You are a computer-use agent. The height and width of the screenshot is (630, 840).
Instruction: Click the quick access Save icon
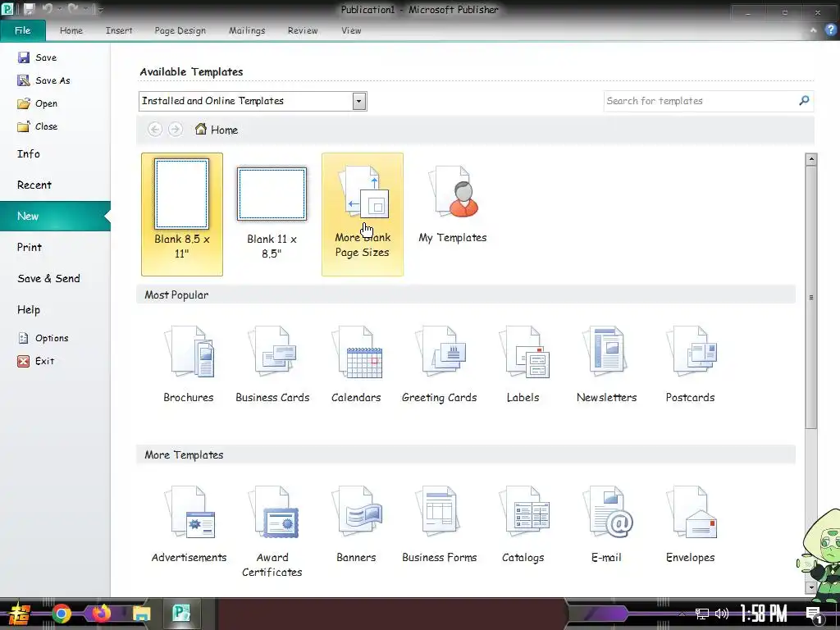[29, 9]
